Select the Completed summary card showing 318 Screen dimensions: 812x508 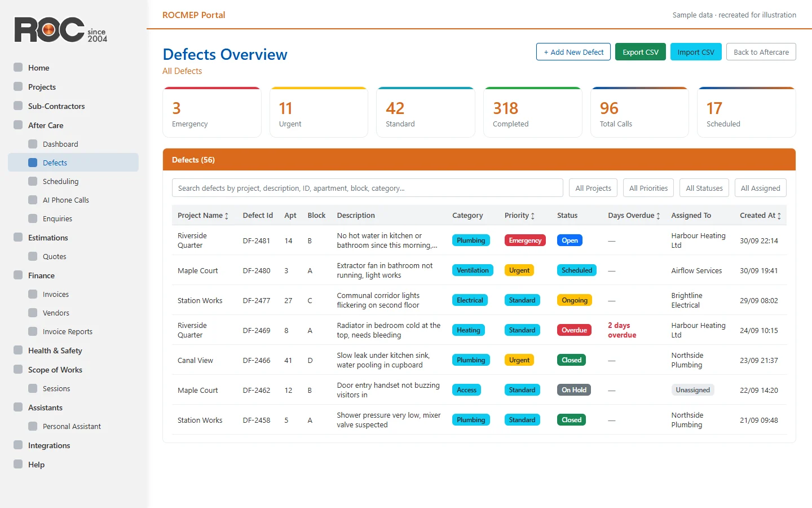tap(533, 112)
